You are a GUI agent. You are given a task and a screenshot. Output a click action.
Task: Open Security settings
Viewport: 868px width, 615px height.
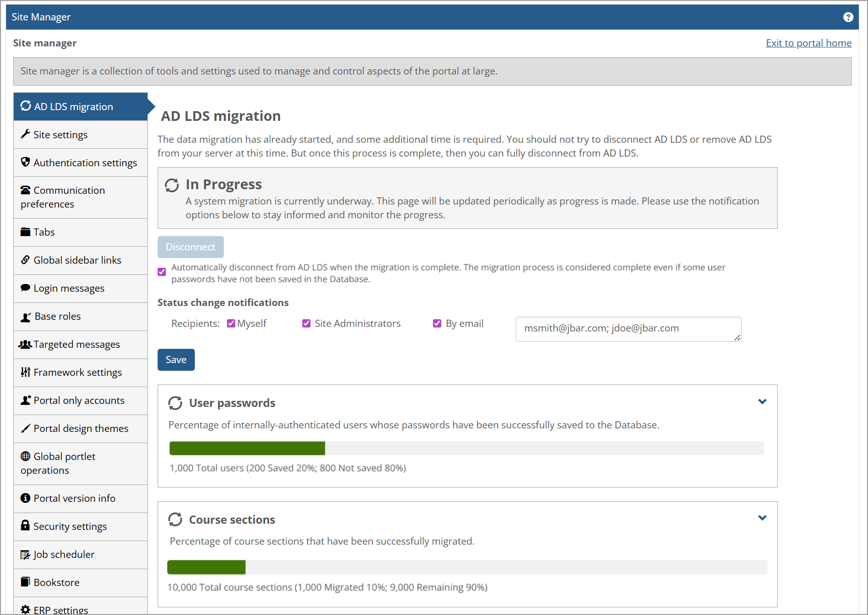click(81, 527)
